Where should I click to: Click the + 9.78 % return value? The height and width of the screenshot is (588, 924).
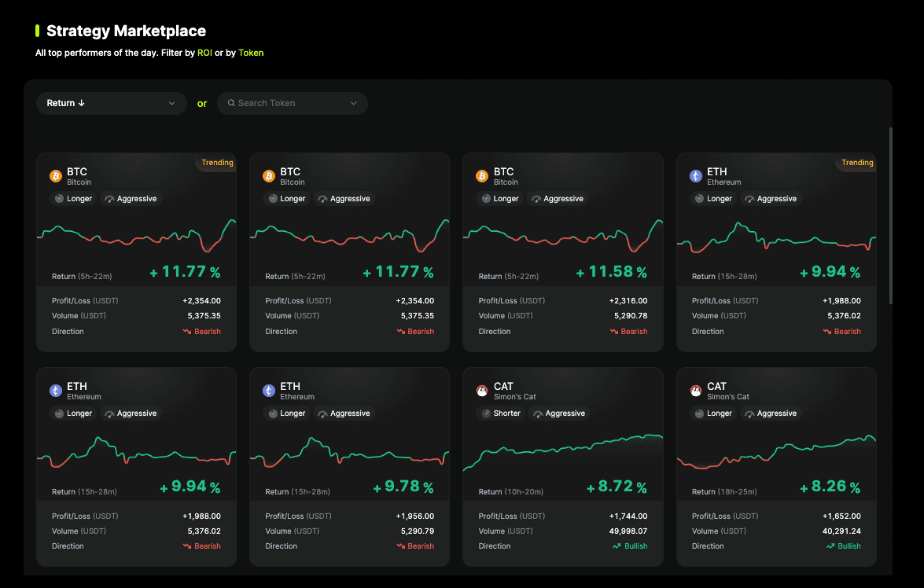pos(403,487)
